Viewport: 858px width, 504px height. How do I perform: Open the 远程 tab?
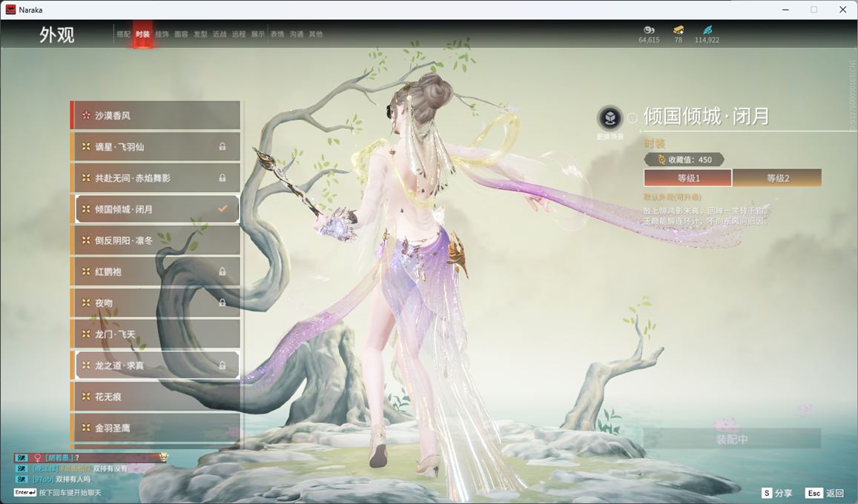(239, 34)
